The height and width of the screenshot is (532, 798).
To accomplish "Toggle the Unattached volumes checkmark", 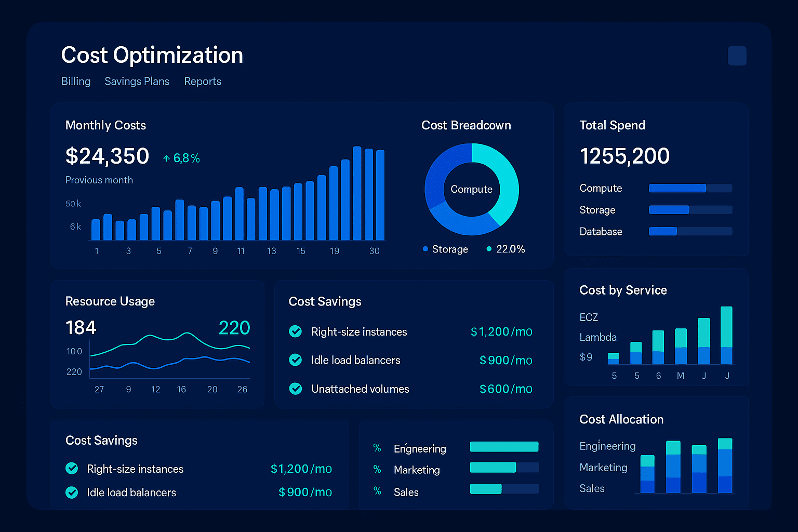I will click(x=296, y=389).
